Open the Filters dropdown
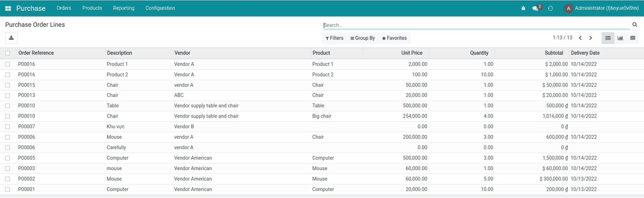Viewport: 644px width, 198px height. coord(334,38)
